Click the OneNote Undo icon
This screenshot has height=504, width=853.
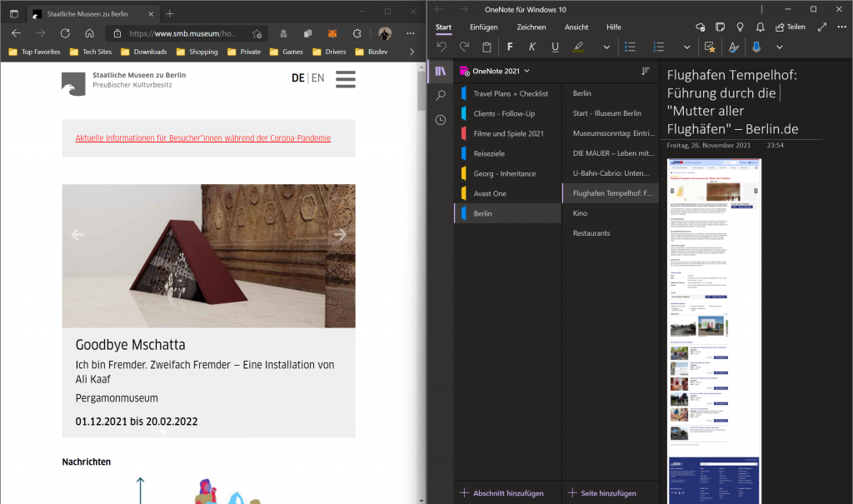pos(441,47)
